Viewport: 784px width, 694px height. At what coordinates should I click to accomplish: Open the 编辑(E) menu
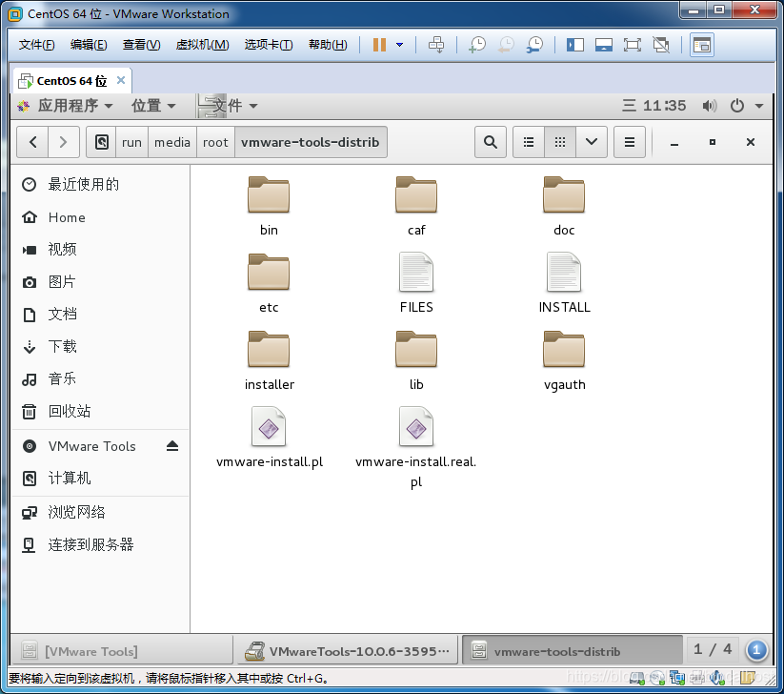point(89,45)
